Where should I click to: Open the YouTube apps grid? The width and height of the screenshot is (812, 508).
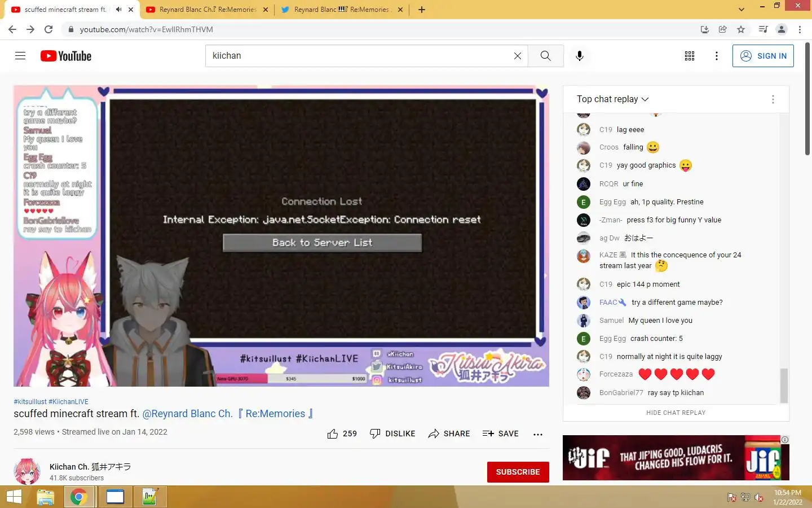pyautogui.click(x=689, y=56)
